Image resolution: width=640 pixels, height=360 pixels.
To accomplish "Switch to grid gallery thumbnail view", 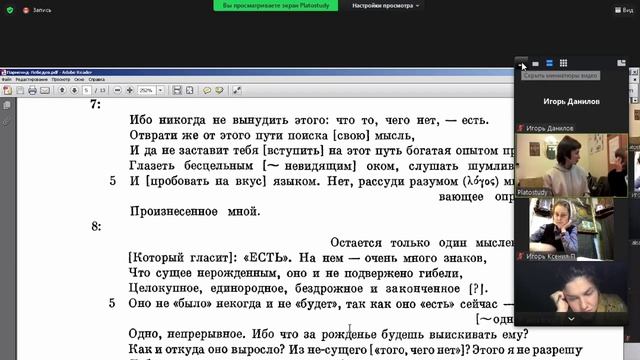I will pyautogui.click(x=563, y=63).
